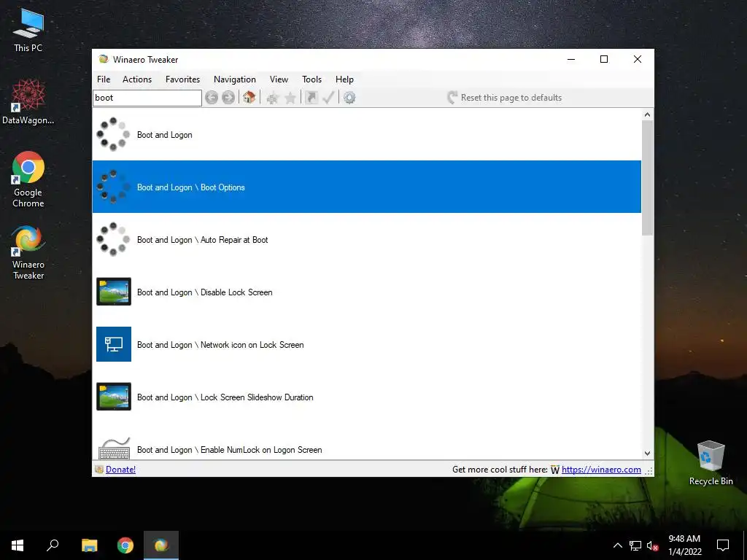Close the Winaero Tweaker window
This screenshot has width=747, height=560.
(638, 59)
